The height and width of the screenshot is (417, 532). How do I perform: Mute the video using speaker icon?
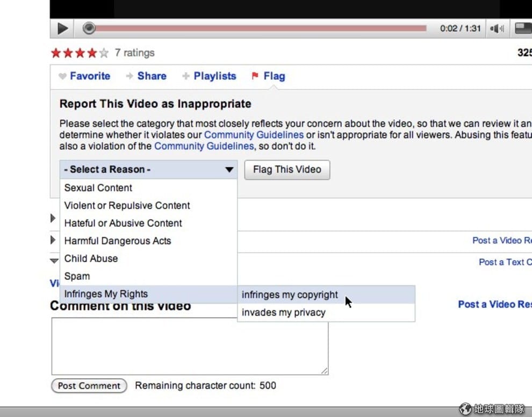[x=497, y=28]
